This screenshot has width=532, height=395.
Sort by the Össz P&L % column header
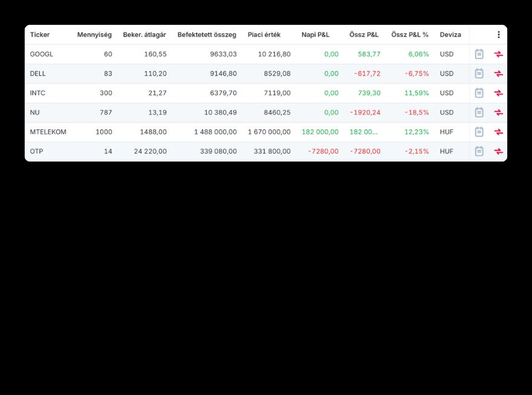(x=409, y=34)
